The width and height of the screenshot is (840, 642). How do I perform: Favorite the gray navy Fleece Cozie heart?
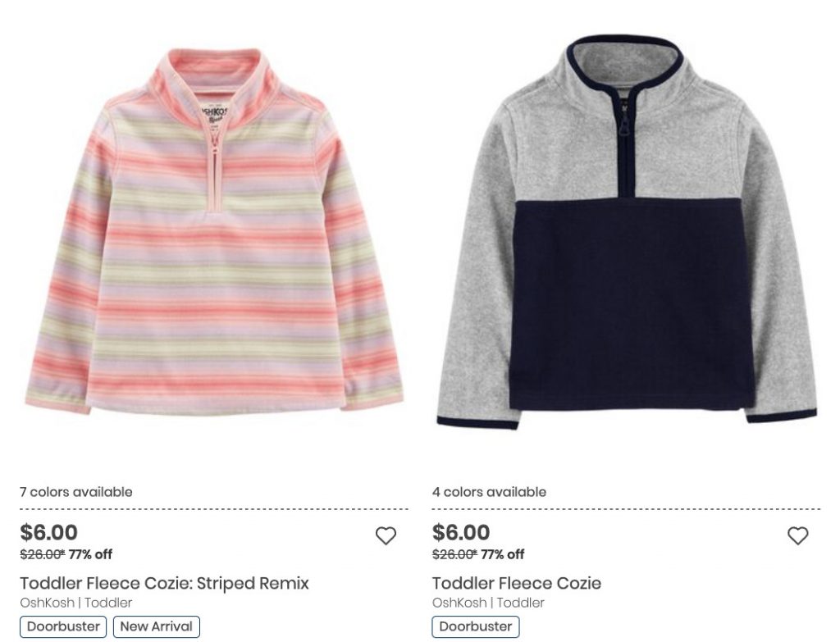coord(797,535)
